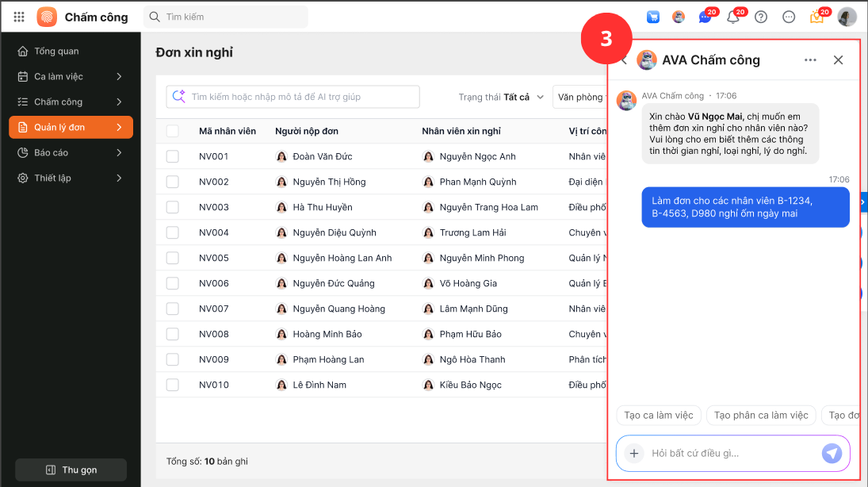This screenshot has width=868, height=487.
Task: Toggle the select-all checkbox in table header
Action: point(172,131)
